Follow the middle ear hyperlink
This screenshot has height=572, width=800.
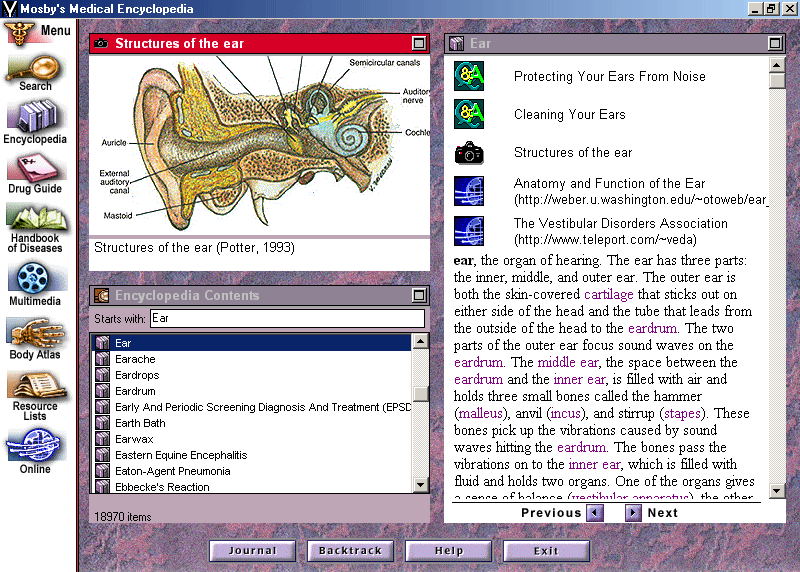coord(568,362)
